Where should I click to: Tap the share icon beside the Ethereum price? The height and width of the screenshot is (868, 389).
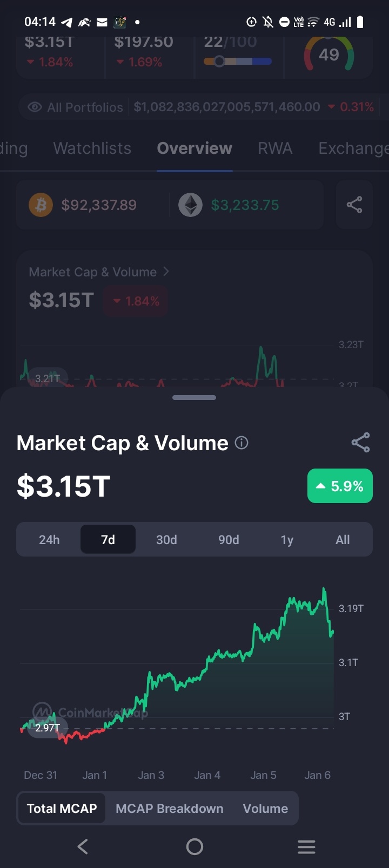[x=354, y=205]
